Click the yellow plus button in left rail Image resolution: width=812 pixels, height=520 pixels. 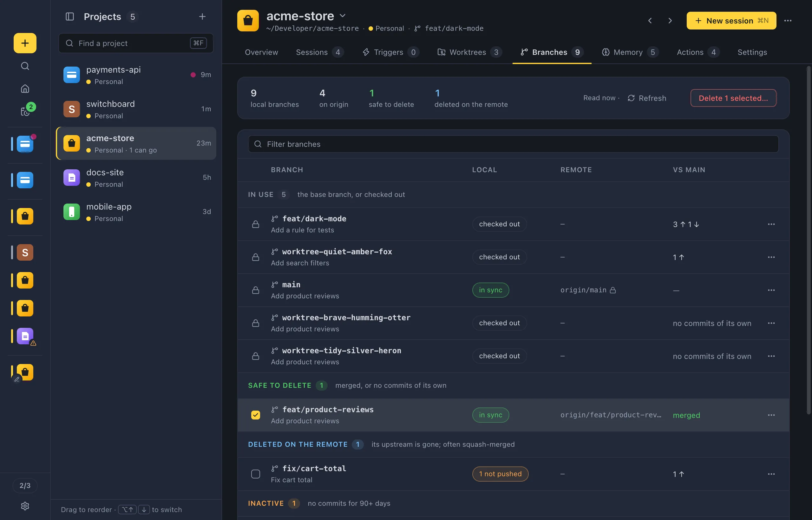[x=25, y=43]
